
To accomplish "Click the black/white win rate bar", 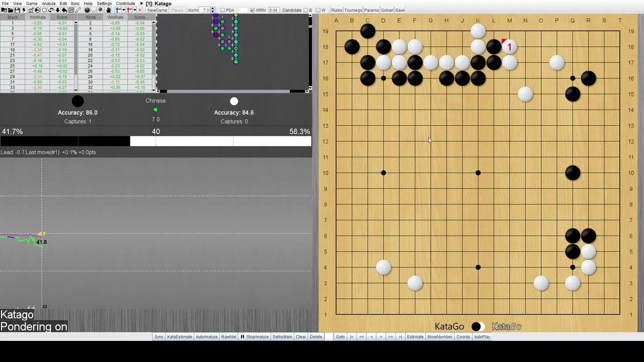I will [155, 141].
